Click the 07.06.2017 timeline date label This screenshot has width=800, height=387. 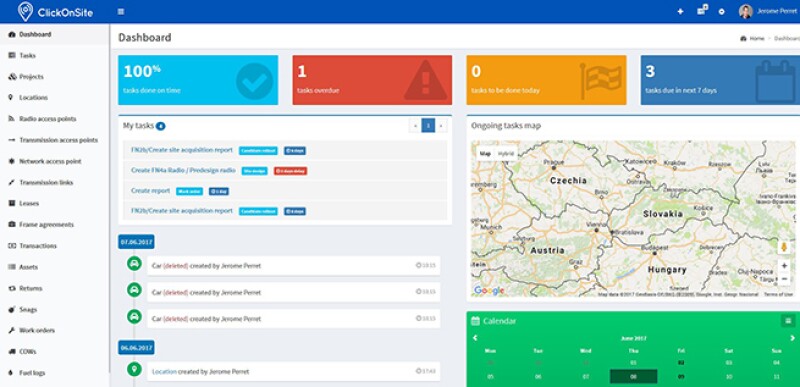click(x=136, y=242)
